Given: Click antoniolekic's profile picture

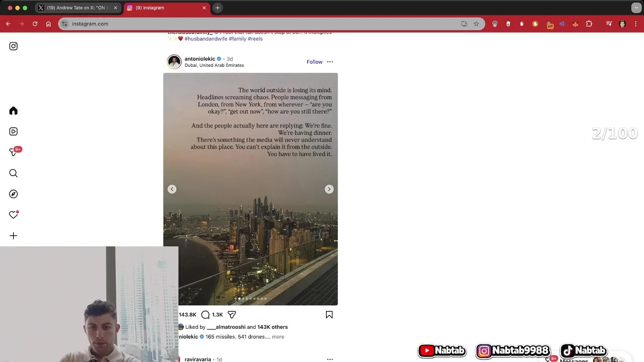Looking at the screenshot, I should pos(174,62).
